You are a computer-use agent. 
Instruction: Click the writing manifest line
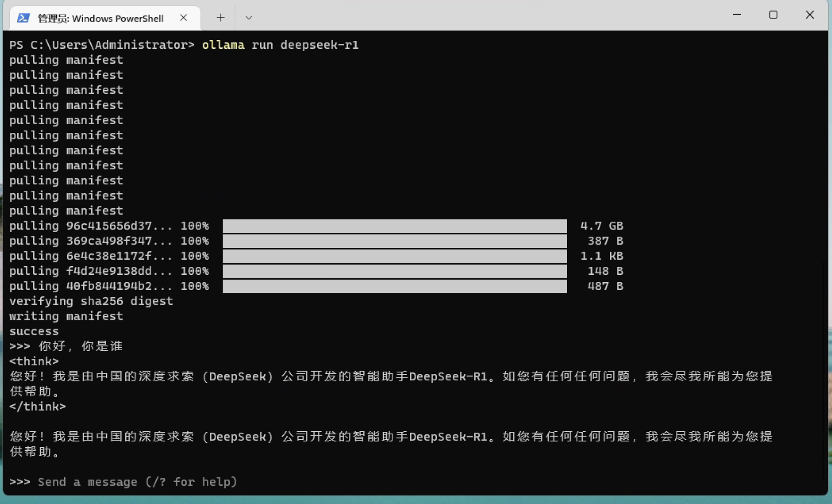66,316
